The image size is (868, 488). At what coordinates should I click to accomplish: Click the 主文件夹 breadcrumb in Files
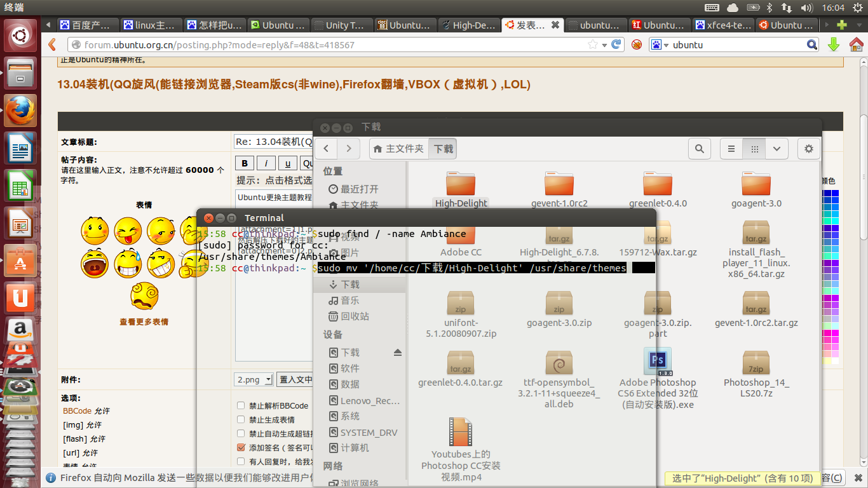tap(399, 149)
